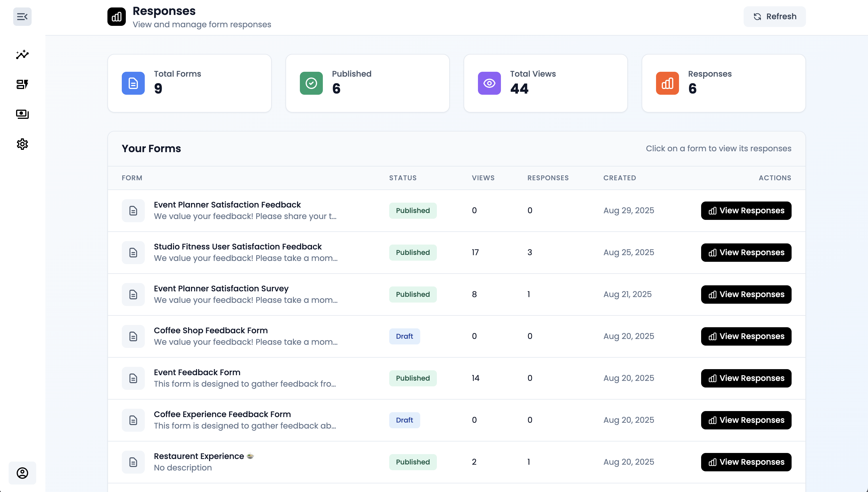Click the green Published checkmark icon
868x492 pixels.
(311, 83)
